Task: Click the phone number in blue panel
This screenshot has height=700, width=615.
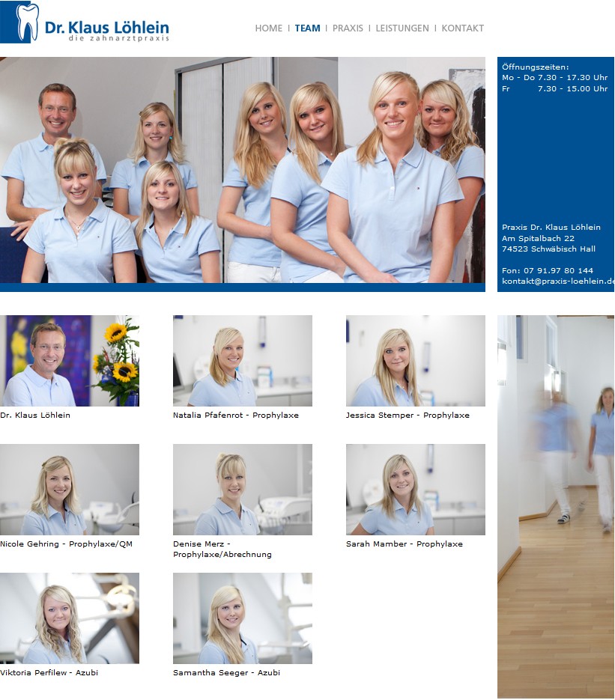Action: coord(547,270)
